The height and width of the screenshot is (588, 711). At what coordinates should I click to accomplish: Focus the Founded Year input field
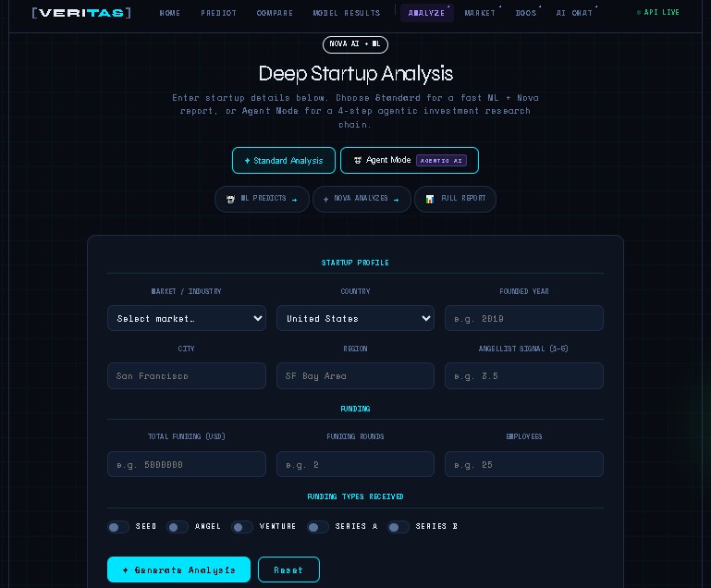click(523, 318)
